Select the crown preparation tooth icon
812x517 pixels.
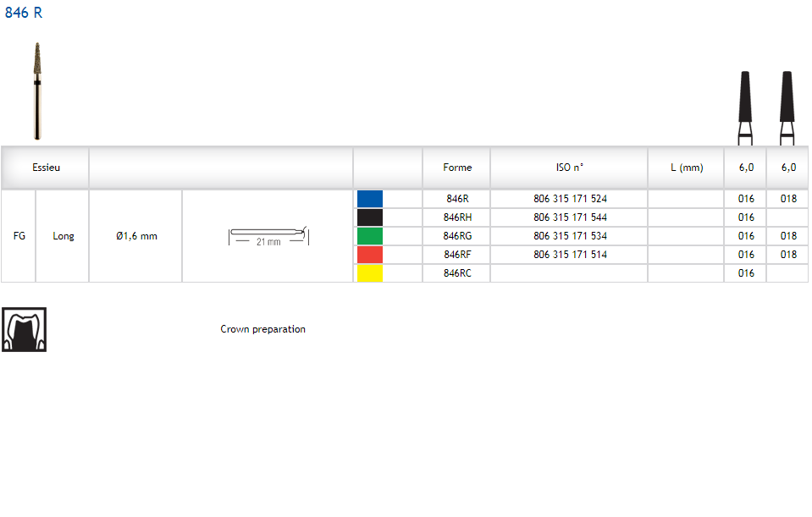24,329
